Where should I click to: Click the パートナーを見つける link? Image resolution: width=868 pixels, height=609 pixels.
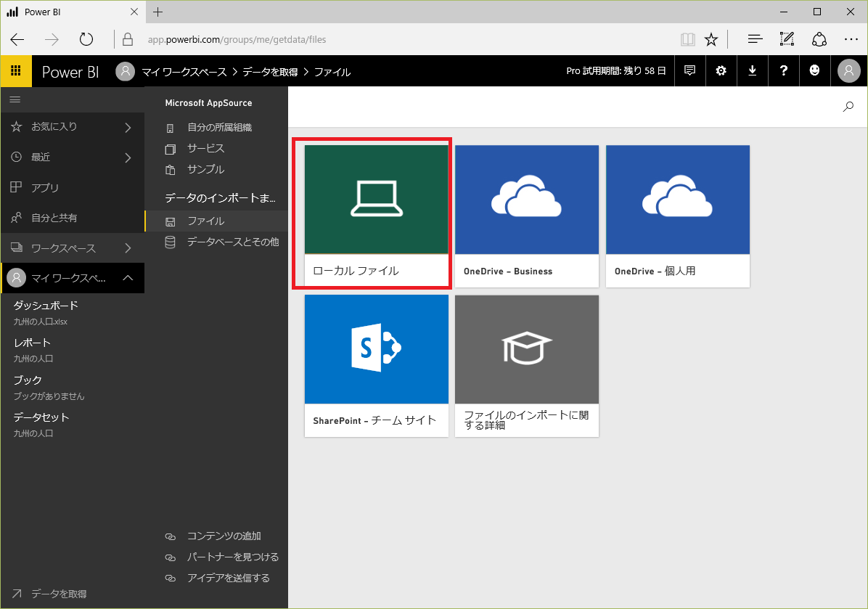coord(232,557)
